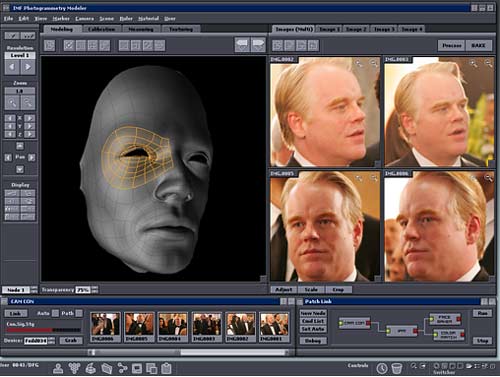This screenshot has height=377, width=500.
Task: Open the Image 1 tab
Action: point(329,29)
